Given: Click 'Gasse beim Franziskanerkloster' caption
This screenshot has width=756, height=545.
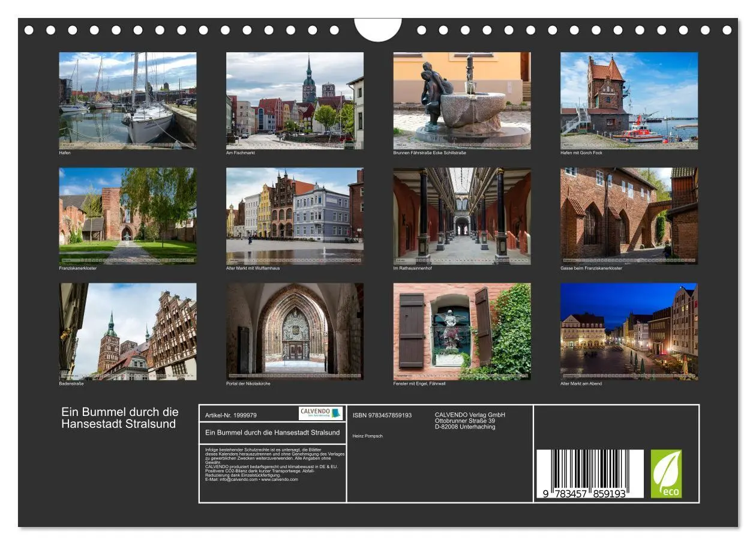Looking at the screenshot, I should click(591, 268).
